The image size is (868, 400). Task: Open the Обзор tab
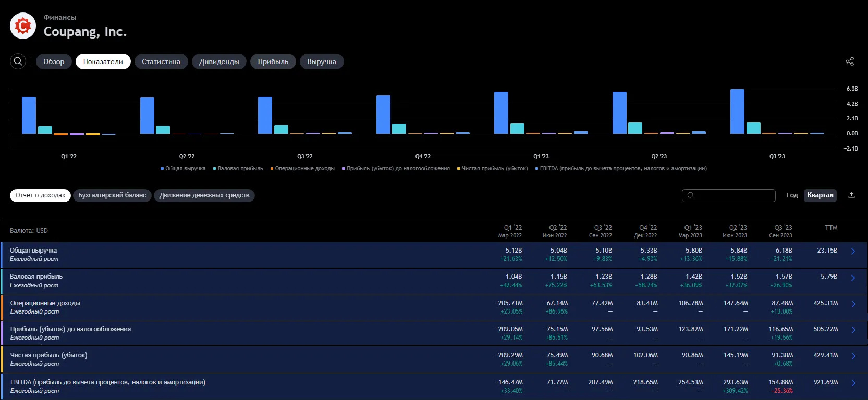(x=54, y=61)
